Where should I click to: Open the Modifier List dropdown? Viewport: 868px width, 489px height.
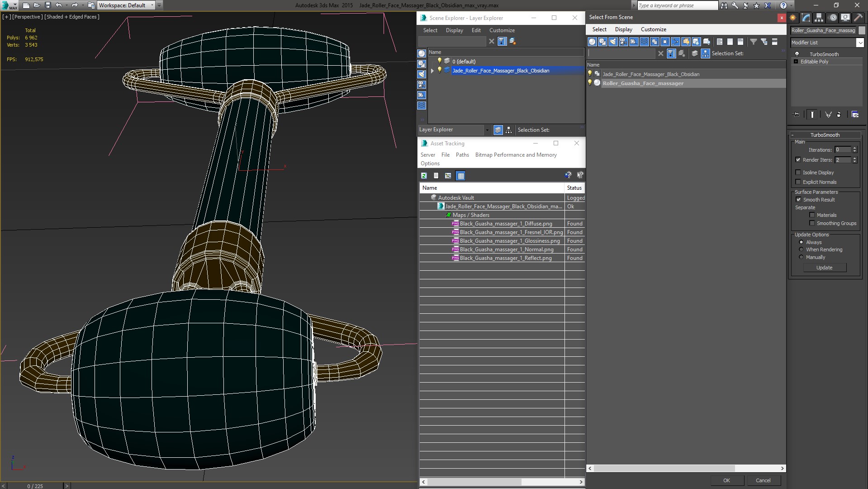[x=860, y=43]
